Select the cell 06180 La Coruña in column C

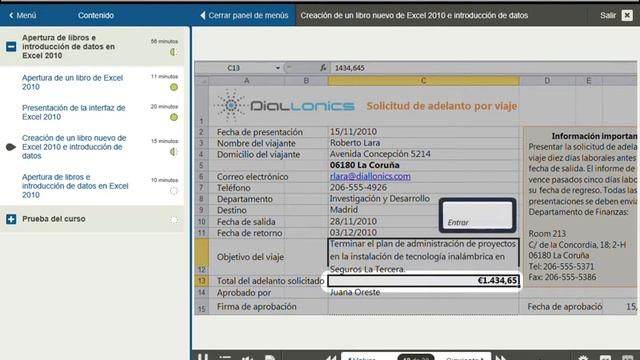(424, 165)
